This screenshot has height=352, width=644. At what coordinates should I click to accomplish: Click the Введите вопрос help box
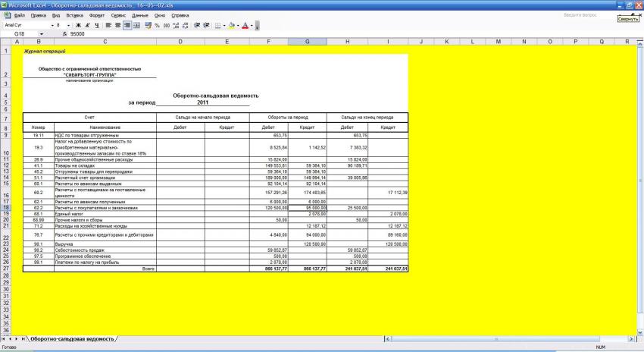coord(574,15)
